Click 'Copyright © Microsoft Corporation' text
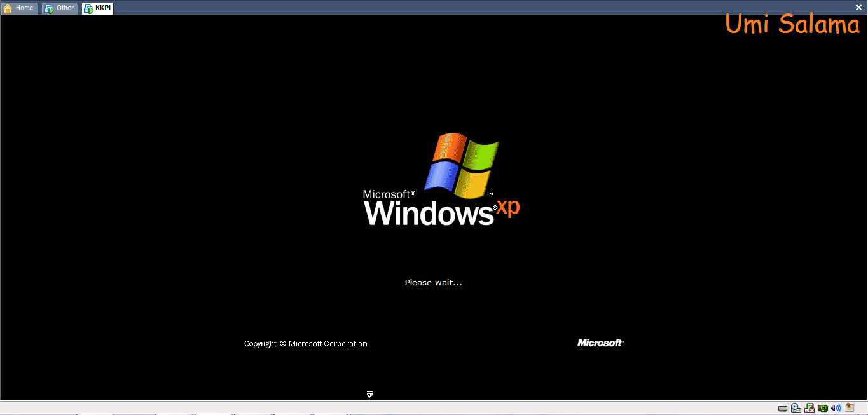This screenshot has width=868, height=415. [x=306, y=344]
